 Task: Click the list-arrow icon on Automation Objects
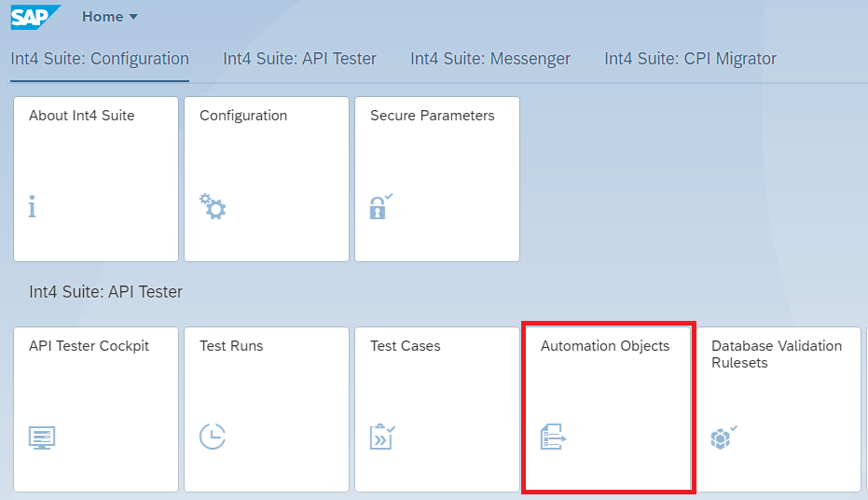coord(553,436)
